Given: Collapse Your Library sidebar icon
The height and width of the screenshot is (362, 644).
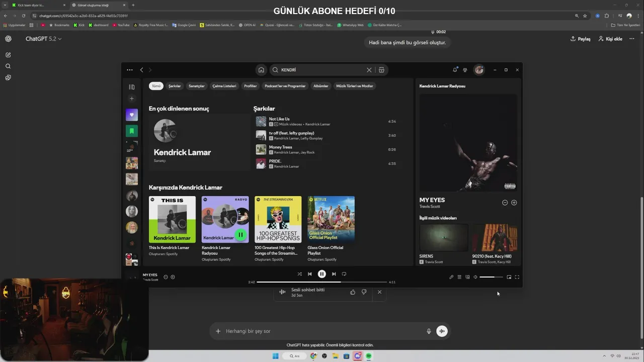Looking at the screenshot, I should (x=131, y=87).
